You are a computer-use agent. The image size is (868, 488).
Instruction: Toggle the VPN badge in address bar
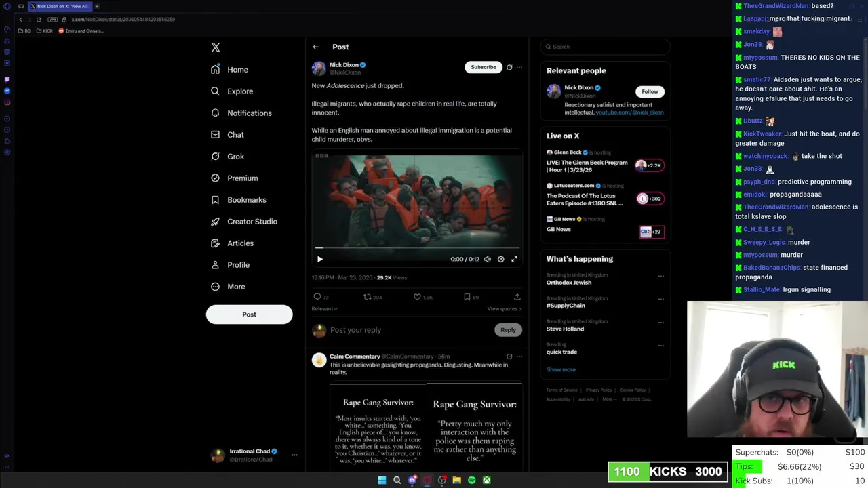(53, 19)
